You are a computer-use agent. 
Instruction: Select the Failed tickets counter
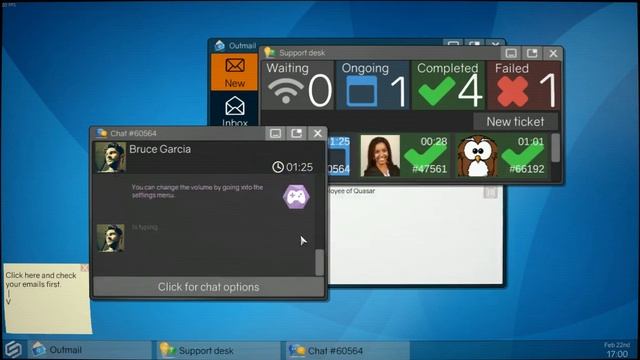[x=524, y=85]
